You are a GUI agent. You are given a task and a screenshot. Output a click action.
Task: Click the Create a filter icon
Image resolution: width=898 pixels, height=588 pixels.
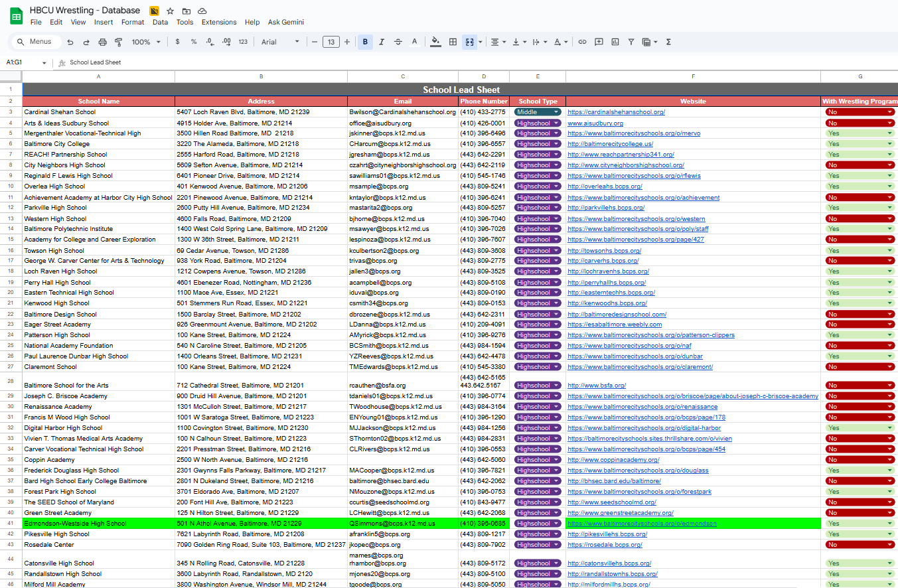[x=631, y=42]
